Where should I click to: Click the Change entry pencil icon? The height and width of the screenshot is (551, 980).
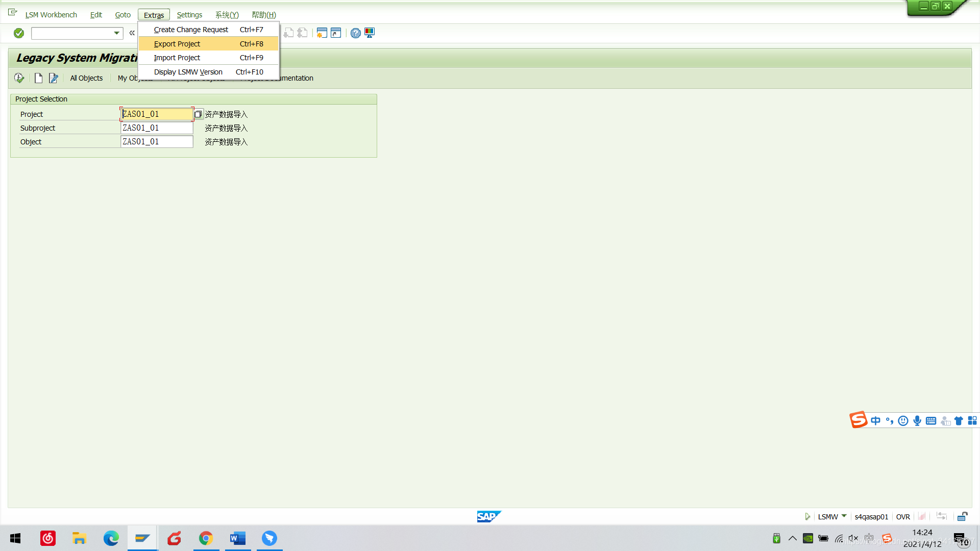53,78
